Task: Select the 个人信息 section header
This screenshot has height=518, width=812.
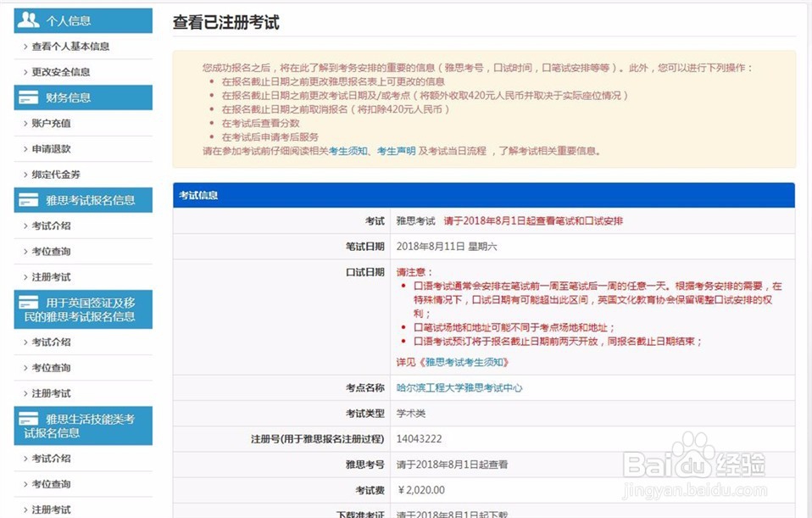Action: [83, 20]
